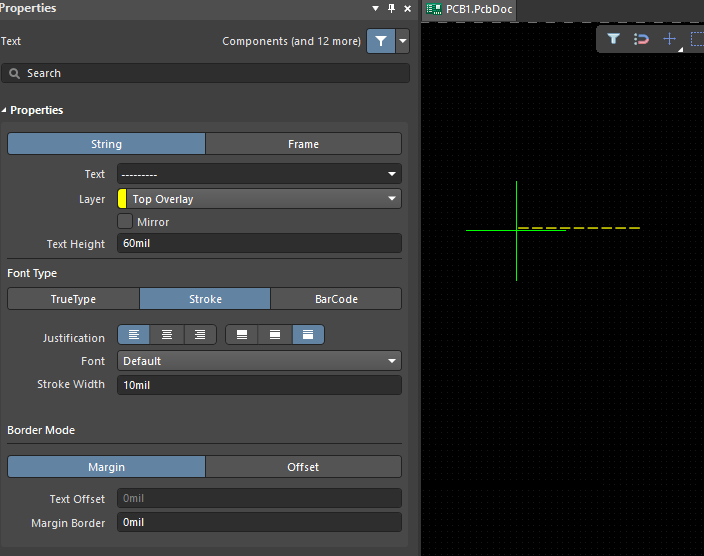
Task: Select the Frame tab
Action: [303, 144]
